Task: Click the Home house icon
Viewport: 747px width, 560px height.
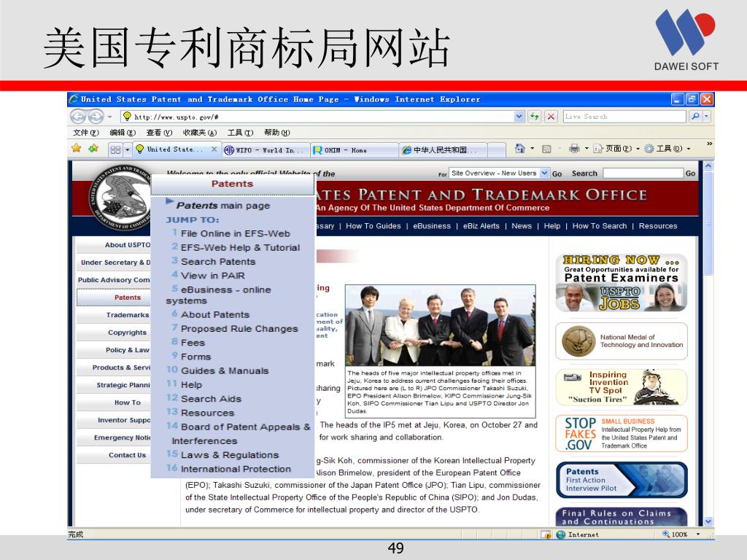Action: 519,149
